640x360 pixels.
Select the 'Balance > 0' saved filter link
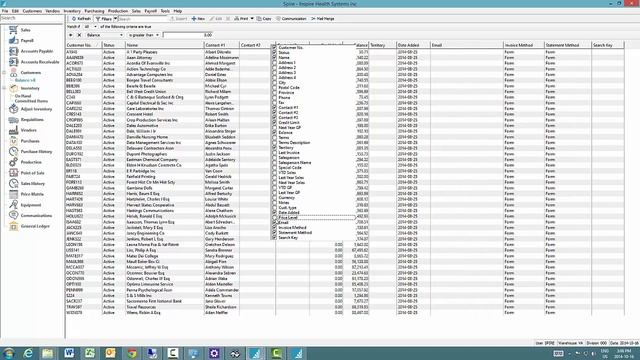(25, 80)
